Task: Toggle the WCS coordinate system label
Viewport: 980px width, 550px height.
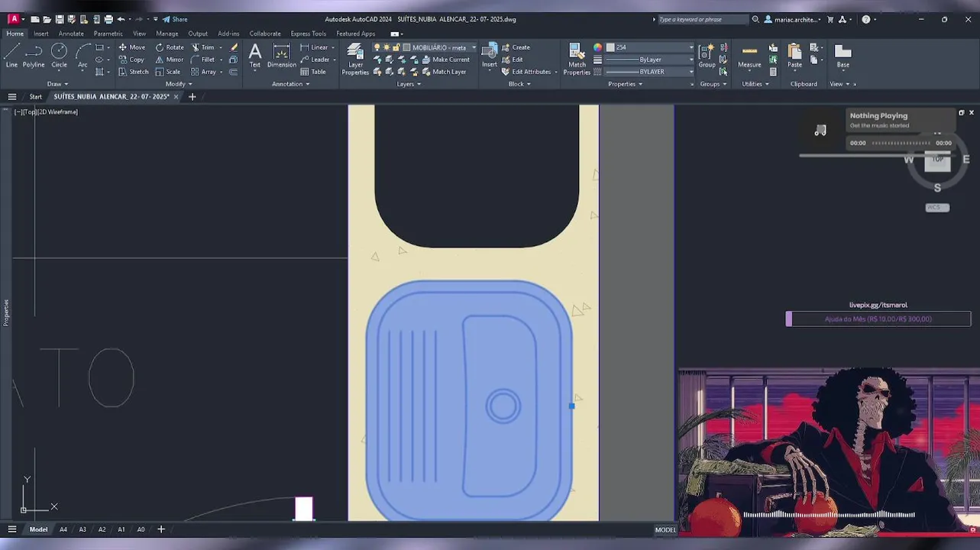Action: [937, 208]
